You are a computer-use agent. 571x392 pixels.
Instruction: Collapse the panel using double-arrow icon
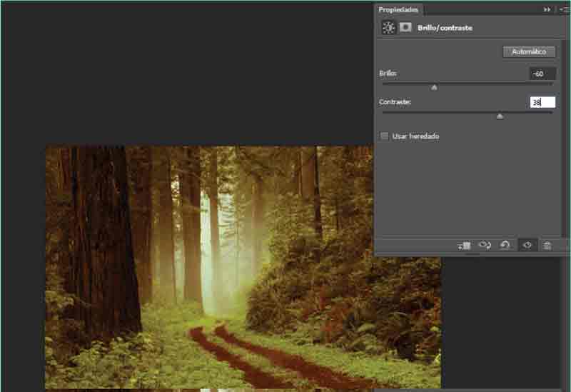pyautogui.click(x=547, y=9)
